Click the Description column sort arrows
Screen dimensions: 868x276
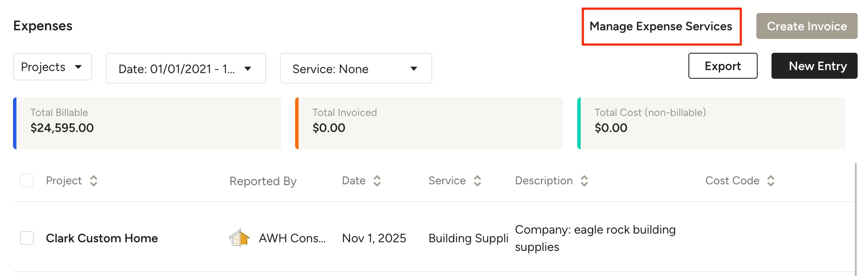click(584, 181)
